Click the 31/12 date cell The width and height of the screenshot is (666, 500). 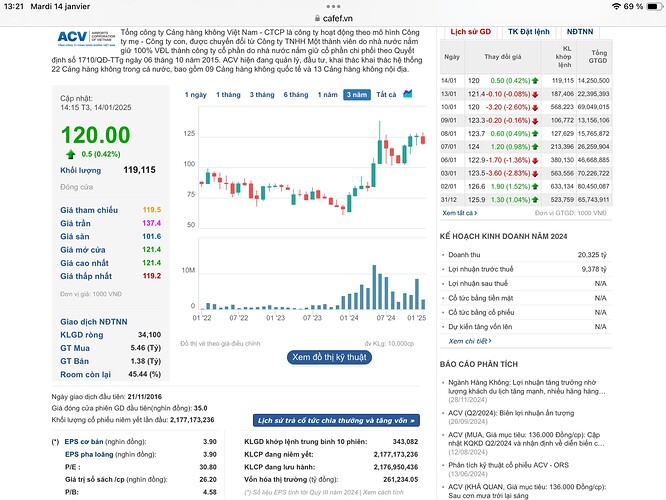pyautogui.click(x=449, y=200)
